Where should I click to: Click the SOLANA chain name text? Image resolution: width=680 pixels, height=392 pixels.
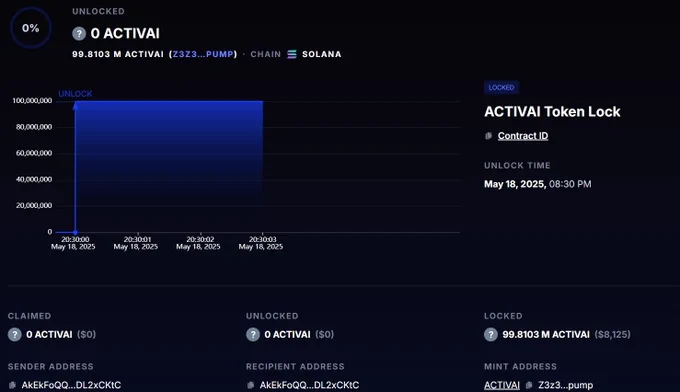point(322,54)
